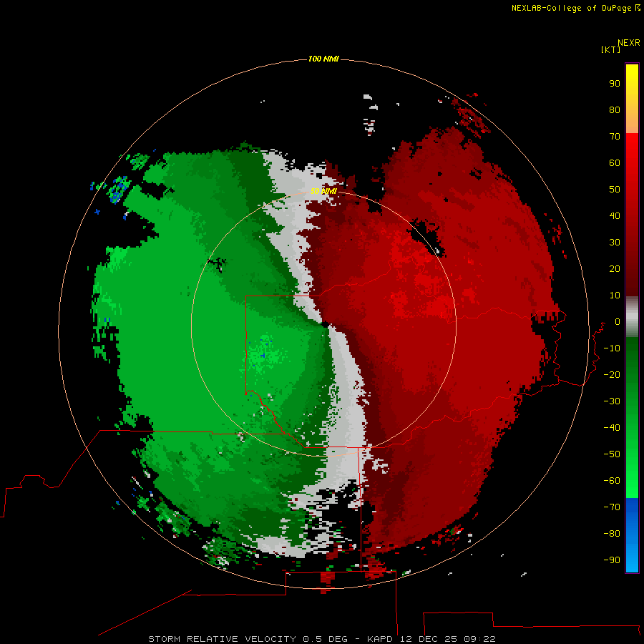
Task: Click the 0 knot label on the color scale
Action: 618,321
